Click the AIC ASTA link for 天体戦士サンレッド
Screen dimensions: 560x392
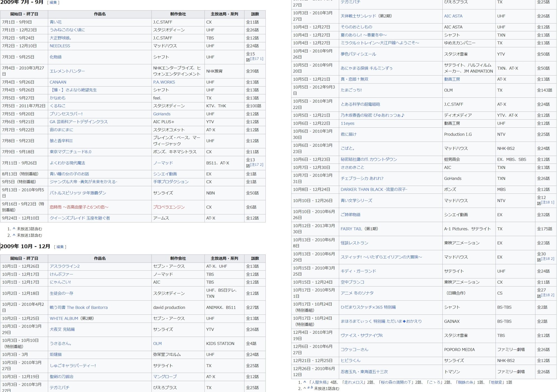(453, 16)
